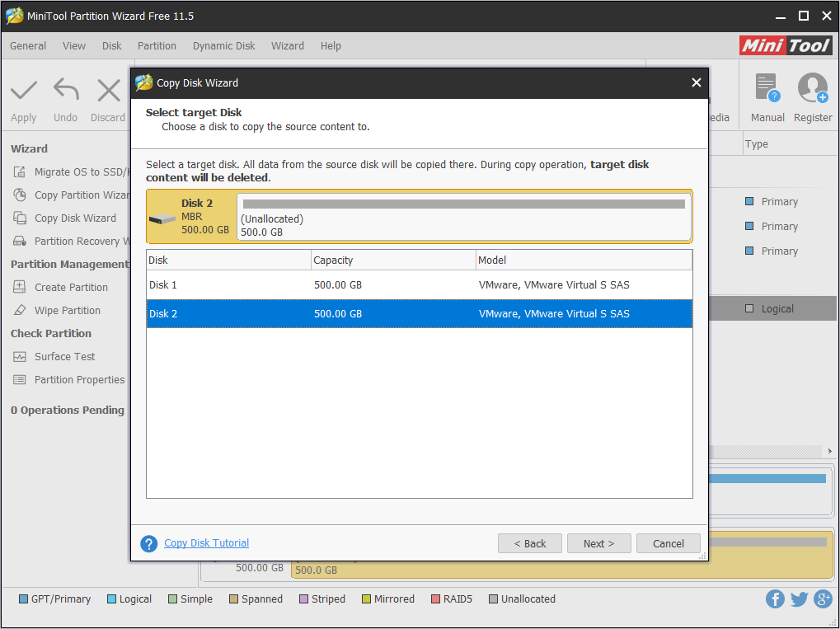Click the right scroll arrow in main window
This screenshot has width=840, height=629.
[x=830, y=451]
